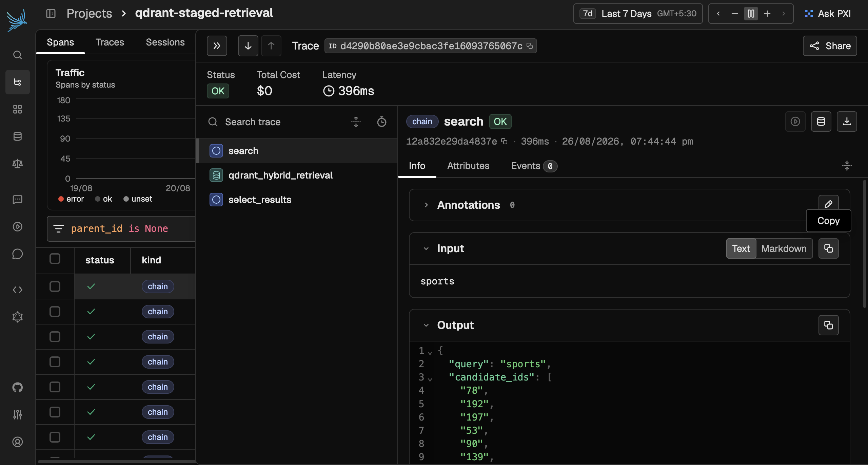Viewport: 868px width, 465px height.
Task: Copy span ID 12a832e29da4837e
Action: pyautogui.click(x=504, y=141)
